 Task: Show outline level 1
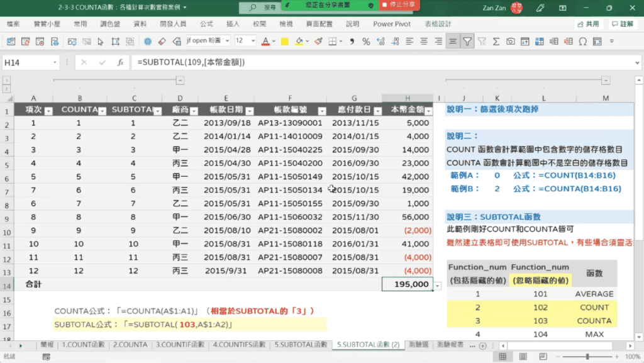tap(6, 81)
